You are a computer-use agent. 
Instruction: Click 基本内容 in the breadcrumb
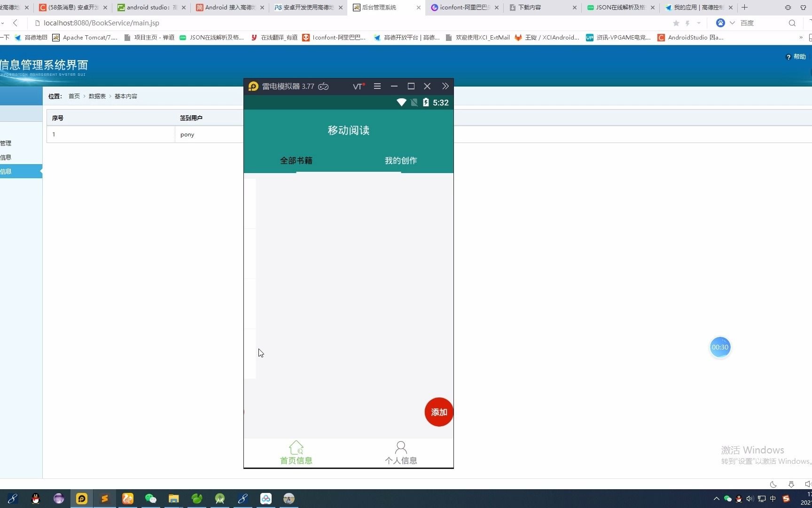click(x=126, y=96)
